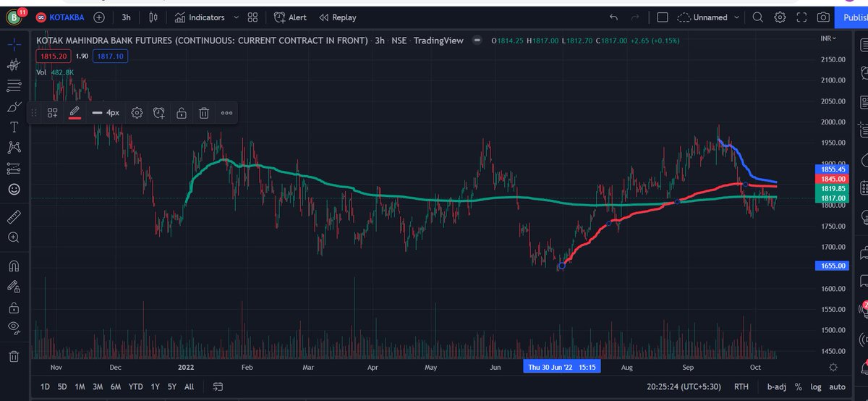The height and width of the screenshot is (401, 868).
Task: Expand favorites arrow beside Indicators
Action: click(x=234, y=17)
